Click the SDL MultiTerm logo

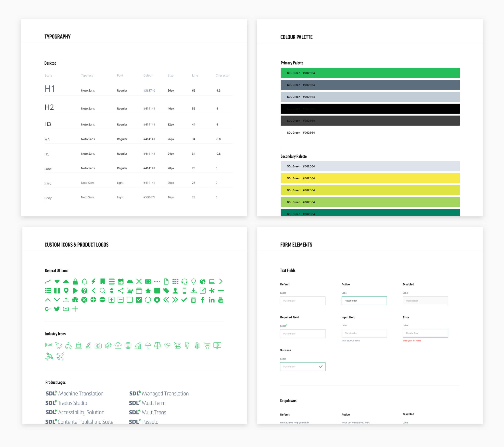(x=147, y=403)
